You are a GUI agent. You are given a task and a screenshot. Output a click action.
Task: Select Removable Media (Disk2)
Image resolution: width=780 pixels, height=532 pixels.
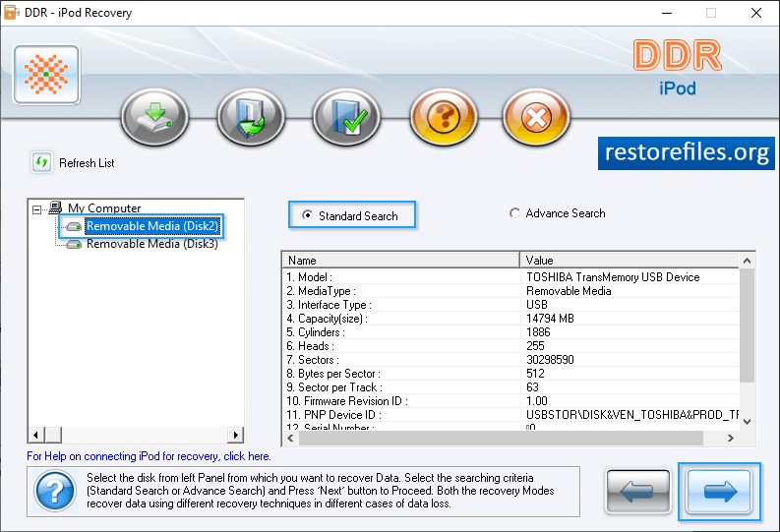[x=152, y=226]
